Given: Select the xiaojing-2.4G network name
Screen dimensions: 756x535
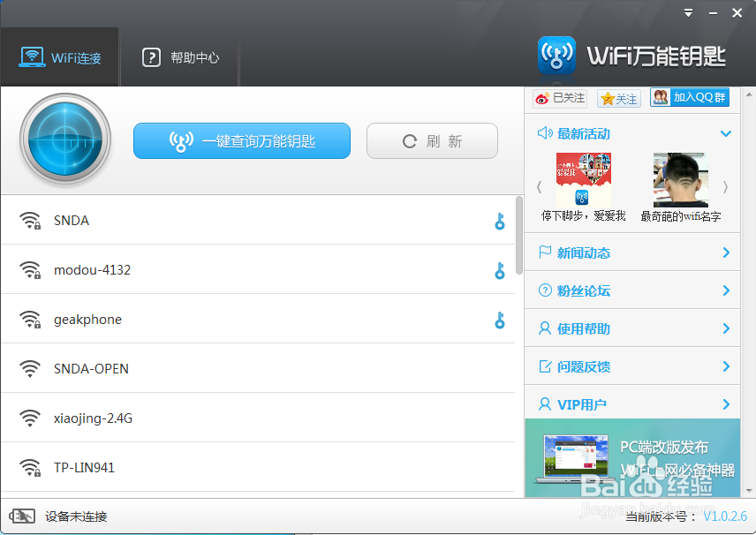Looking at the screenshot, I should (93, 418).
